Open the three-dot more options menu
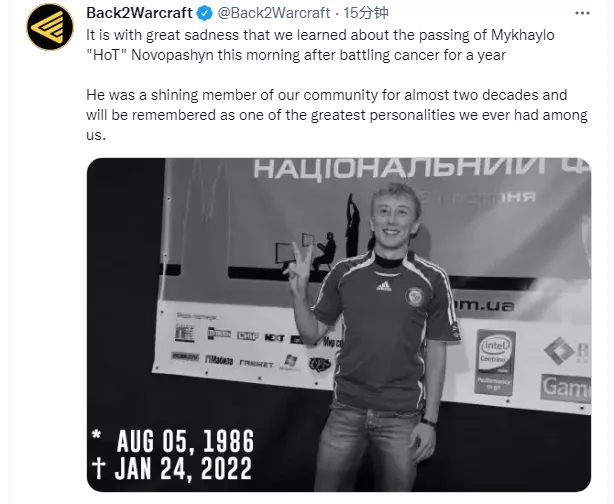 (582, 13)
